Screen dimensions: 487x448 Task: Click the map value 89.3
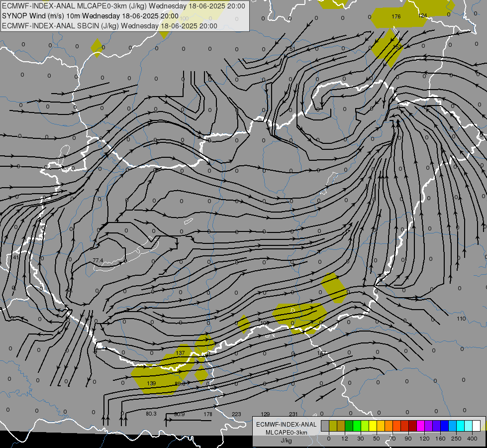[x=180, y=384]
